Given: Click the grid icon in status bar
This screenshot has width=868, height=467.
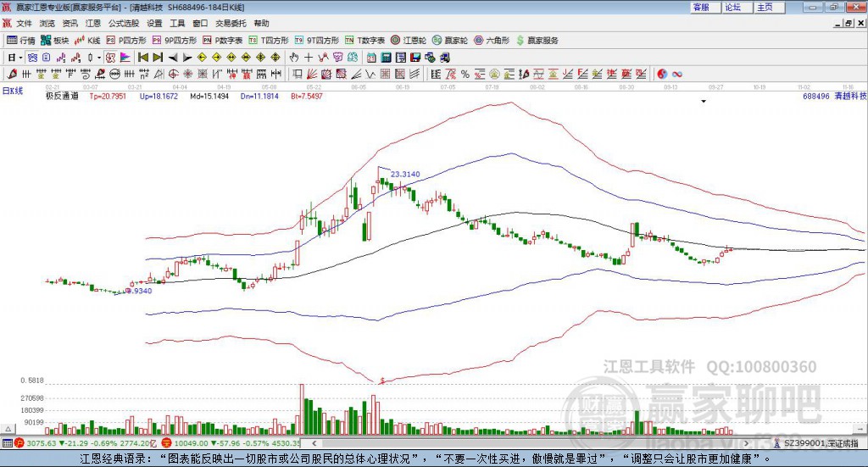Looking at the screenshot, I should (7, 443).
